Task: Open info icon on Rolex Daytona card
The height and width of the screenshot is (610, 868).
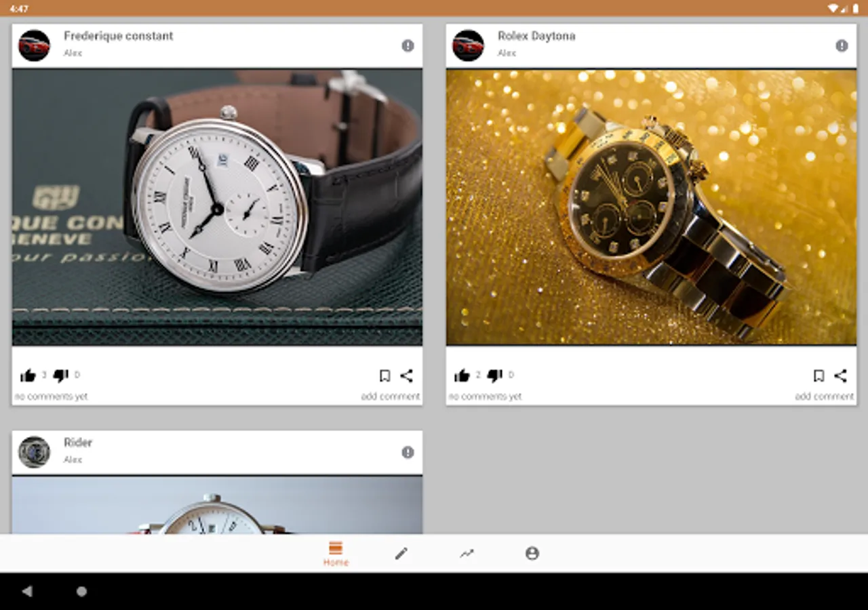Action: (x=842, y=45)
